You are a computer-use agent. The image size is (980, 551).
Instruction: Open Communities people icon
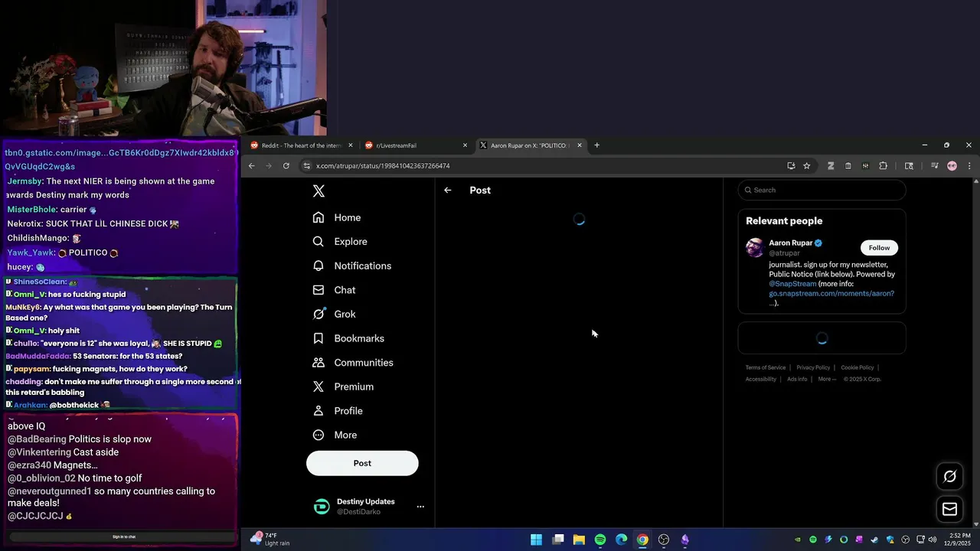[318, 363]
